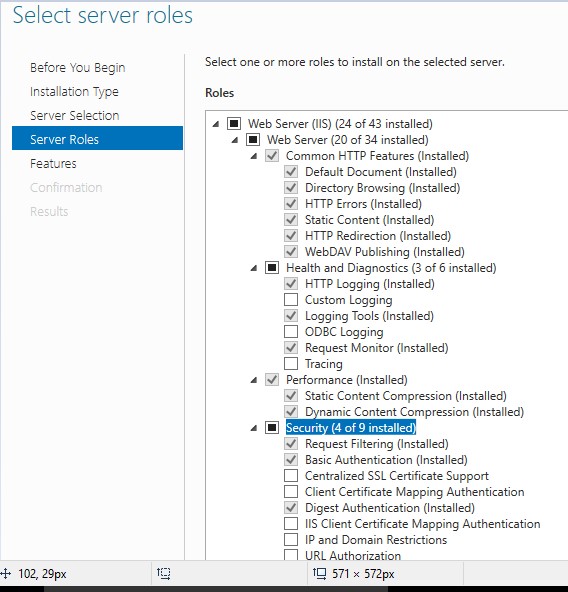Collapse the Common HTTP Features node

[x=254, y=156]
